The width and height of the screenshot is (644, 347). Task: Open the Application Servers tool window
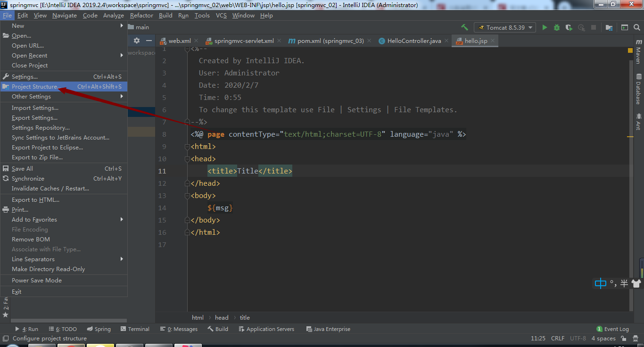[x=265, y=329]
